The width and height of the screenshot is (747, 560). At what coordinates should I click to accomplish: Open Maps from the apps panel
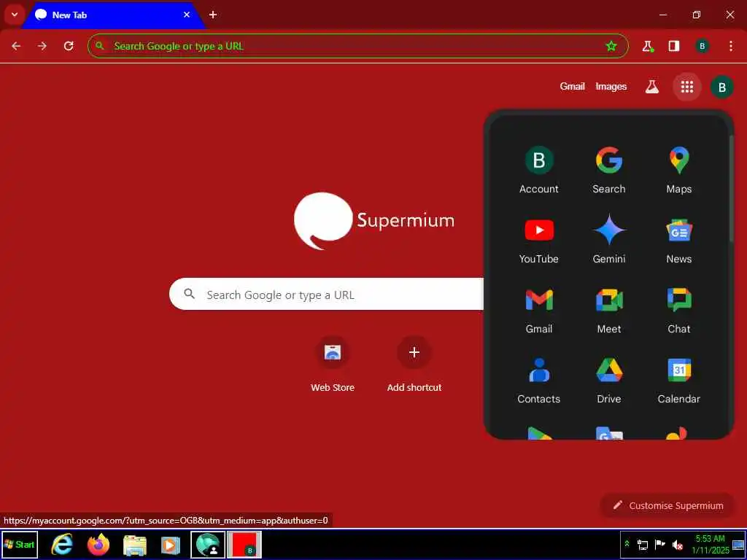[x=679, y=170]
